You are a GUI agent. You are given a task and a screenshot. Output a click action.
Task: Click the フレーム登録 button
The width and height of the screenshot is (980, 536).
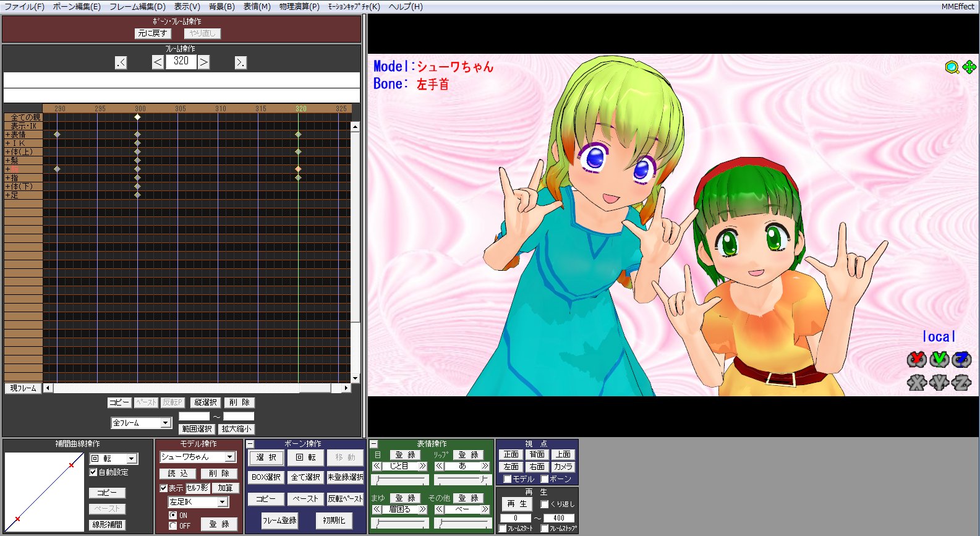[x=279, y=521]
